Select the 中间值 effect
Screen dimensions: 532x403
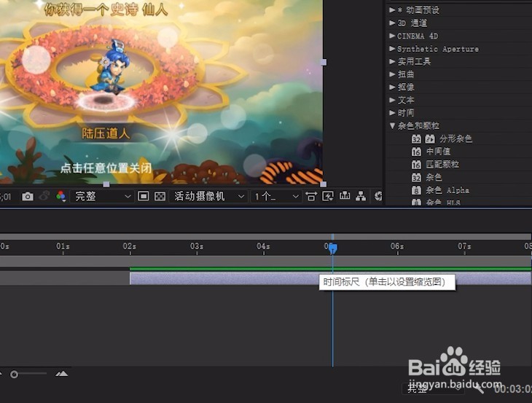click(x=438, y=152)
